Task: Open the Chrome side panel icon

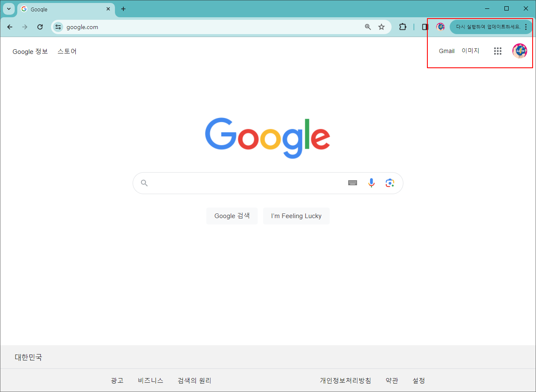Action: point(425,27)
